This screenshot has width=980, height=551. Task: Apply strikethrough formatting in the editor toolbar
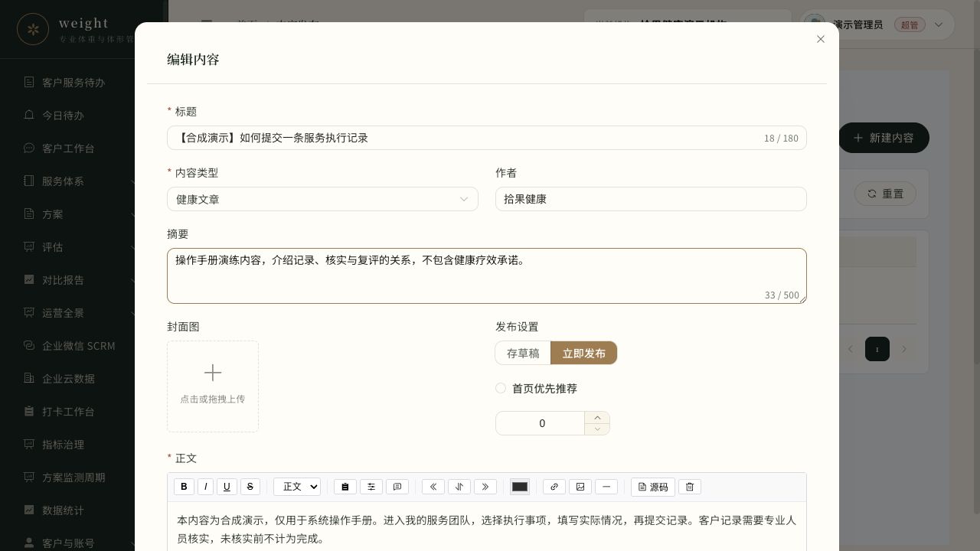pyautogui.click(x=250, y=487)
